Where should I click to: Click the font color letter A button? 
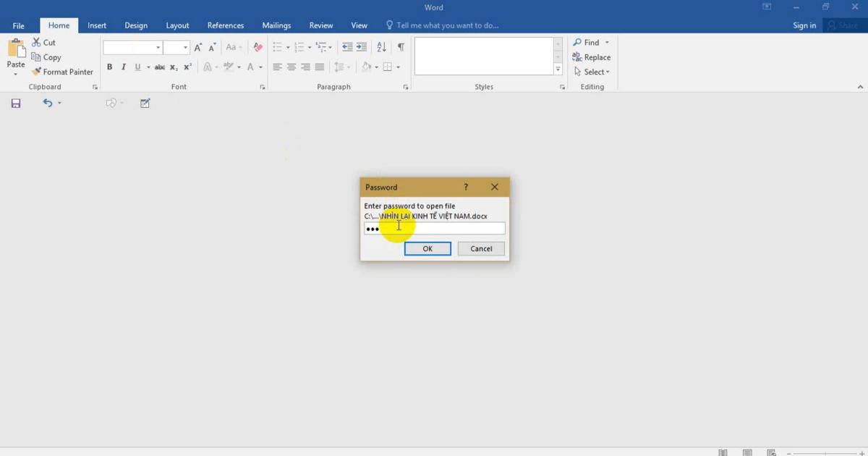250,67
